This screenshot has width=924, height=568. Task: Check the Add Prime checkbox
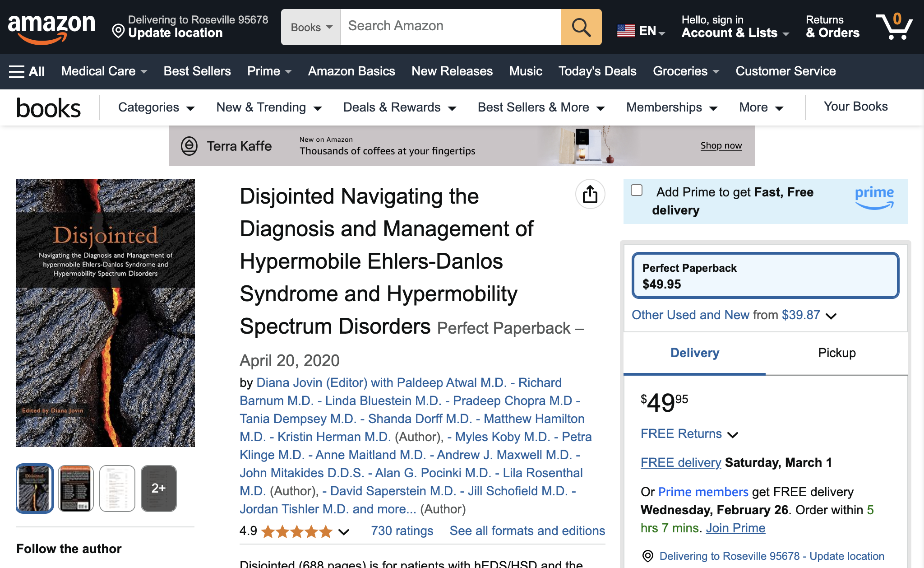[x=637, y=190]
